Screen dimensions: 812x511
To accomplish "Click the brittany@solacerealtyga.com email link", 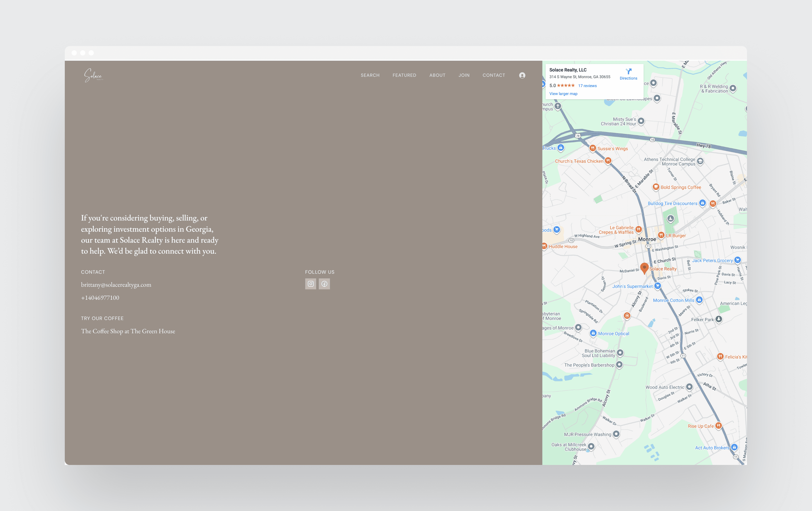I will tap(116, 285).
